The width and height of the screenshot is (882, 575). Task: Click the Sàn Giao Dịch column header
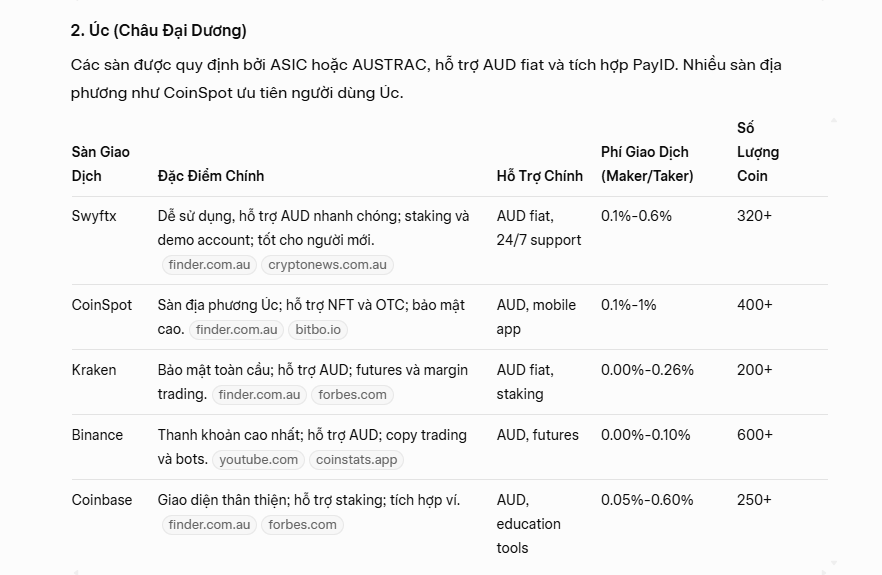point(101,164)
